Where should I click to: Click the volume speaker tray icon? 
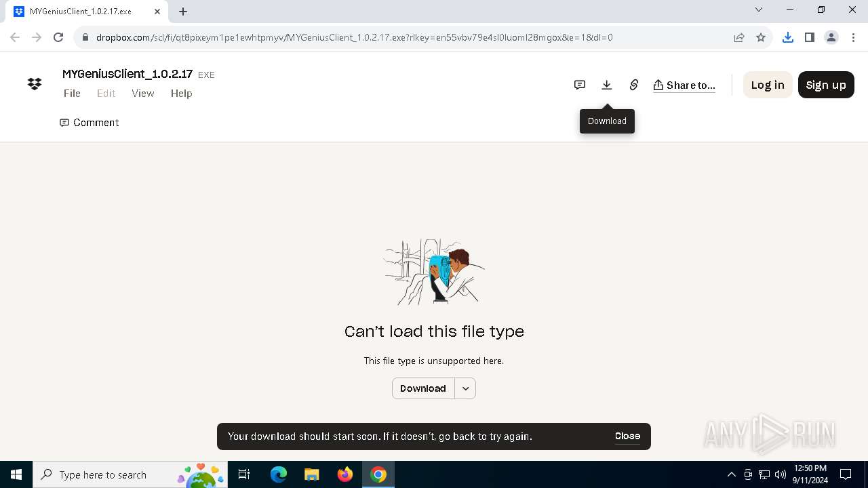(x=781, y=474)
